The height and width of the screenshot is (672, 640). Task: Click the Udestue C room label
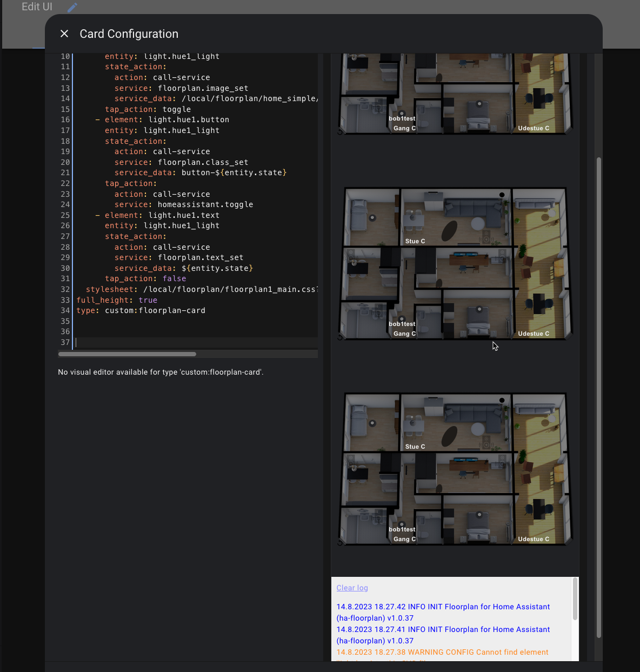[533, 334]
